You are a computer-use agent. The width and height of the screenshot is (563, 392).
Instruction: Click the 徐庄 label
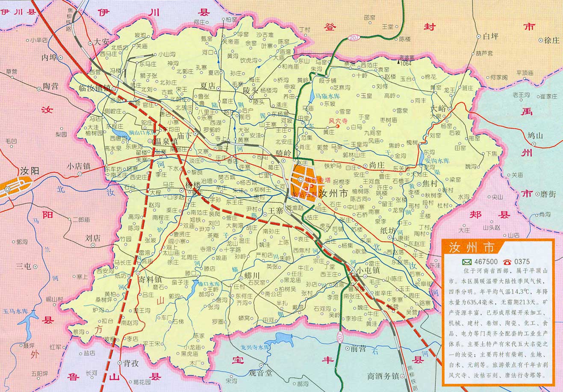coord(552,40)
